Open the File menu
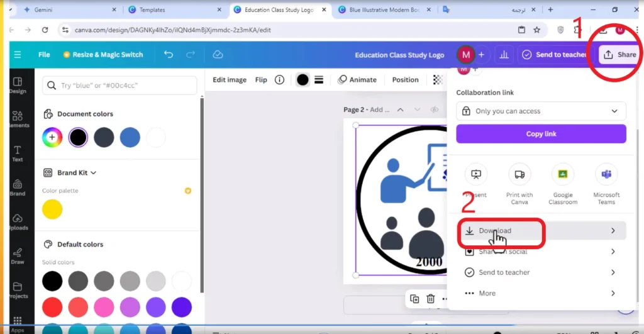The width and height of the screenshot is (644, 334). click(44, 55)
